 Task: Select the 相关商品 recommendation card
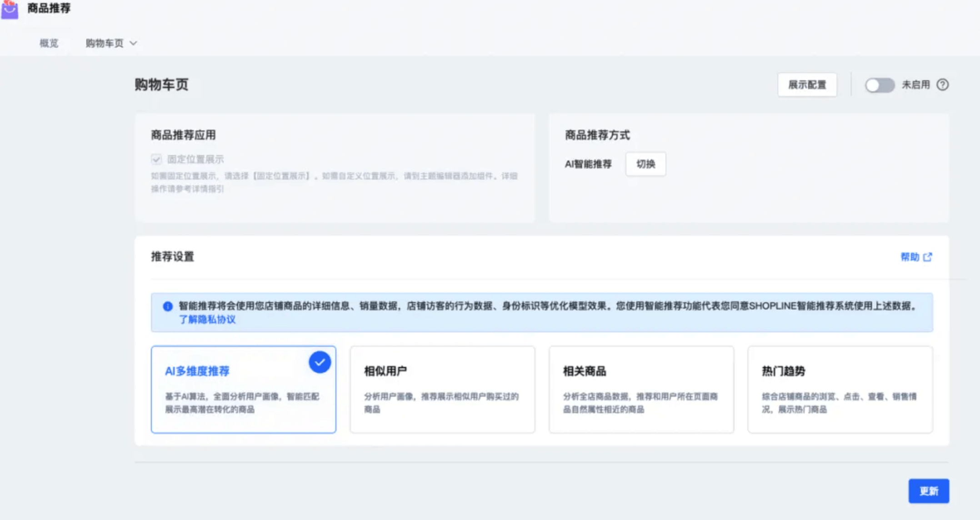[x=641, y=390]
